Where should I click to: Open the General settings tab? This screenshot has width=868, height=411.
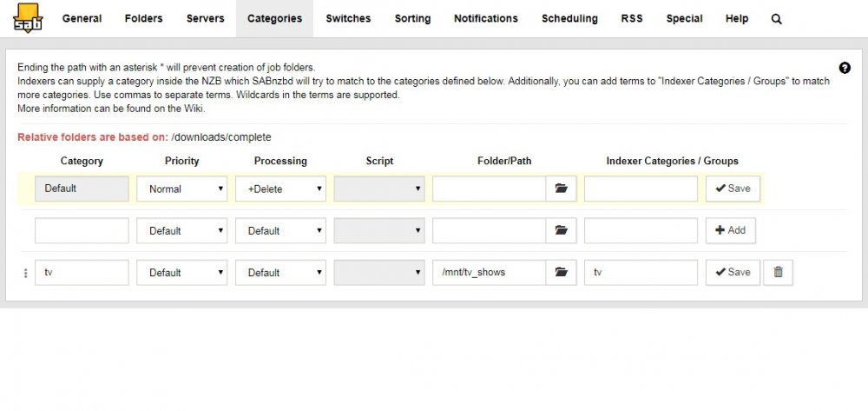coord(82,18)
